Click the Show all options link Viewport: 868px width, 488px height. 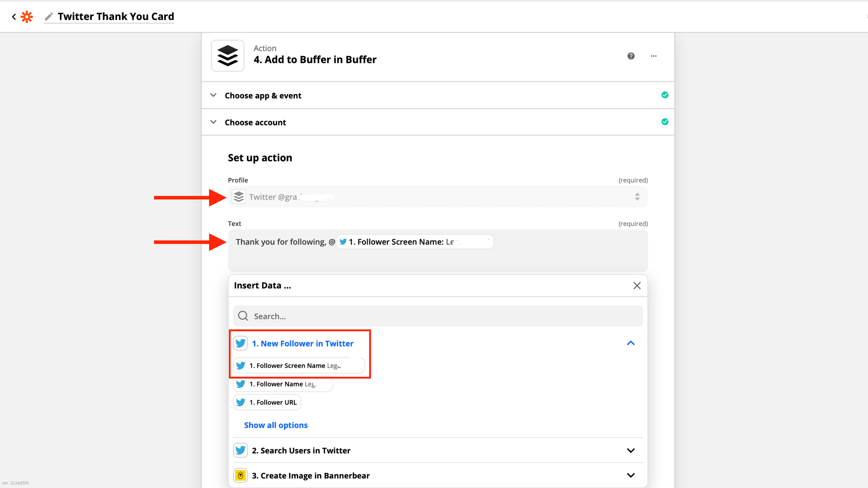pos(276,425)
